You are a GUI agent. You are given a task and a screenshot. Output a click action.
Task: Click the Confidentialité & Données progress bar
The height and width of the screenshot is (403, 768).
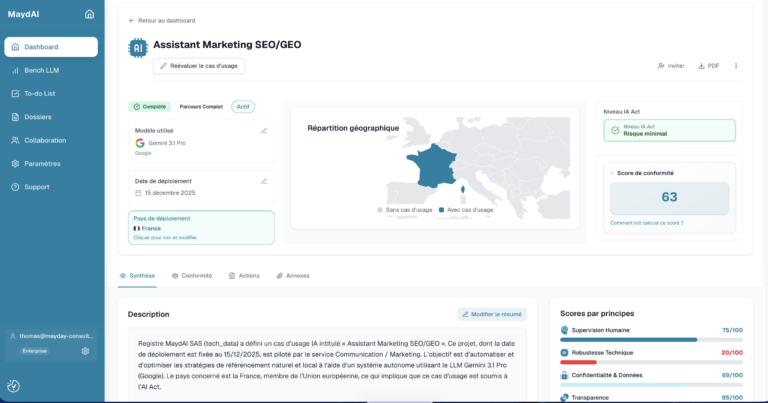pyautogui.click(x=651, y=385)
